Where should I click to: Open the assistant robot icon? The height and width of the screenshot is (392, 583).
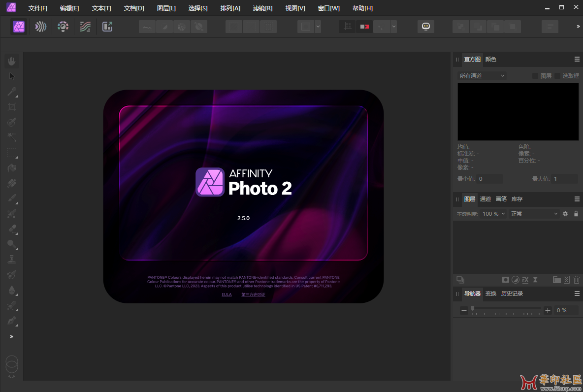coord(426,27)
